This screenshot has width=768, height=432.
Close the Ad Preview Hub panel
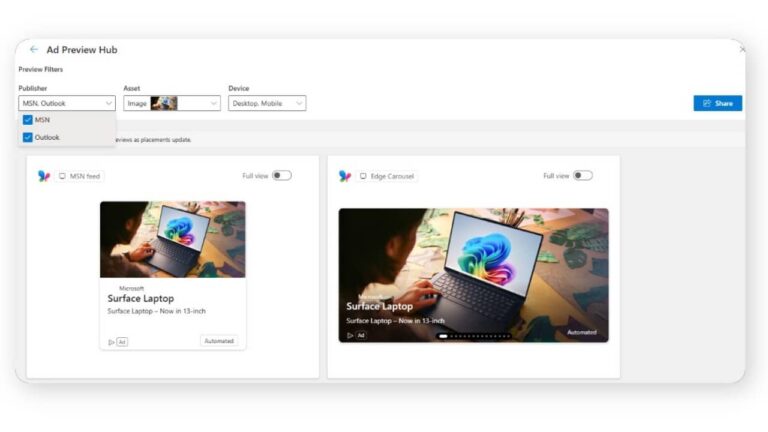coord(742,49)
